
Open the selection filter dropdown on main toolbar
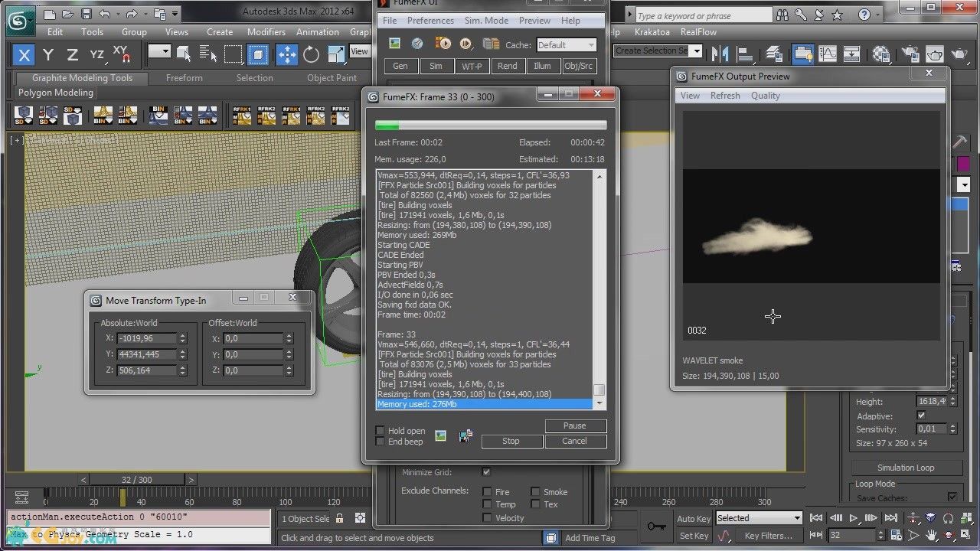pos(159,51)
